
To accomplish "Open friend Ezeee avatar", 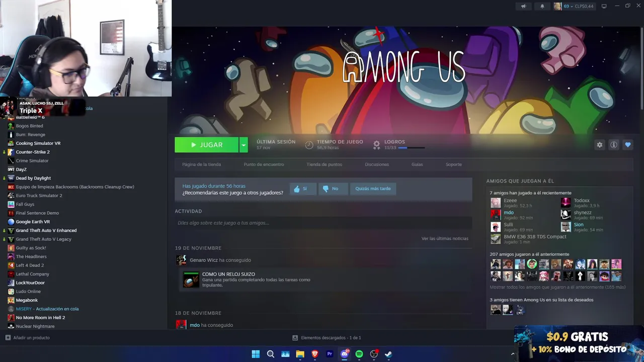I will 496,203.
